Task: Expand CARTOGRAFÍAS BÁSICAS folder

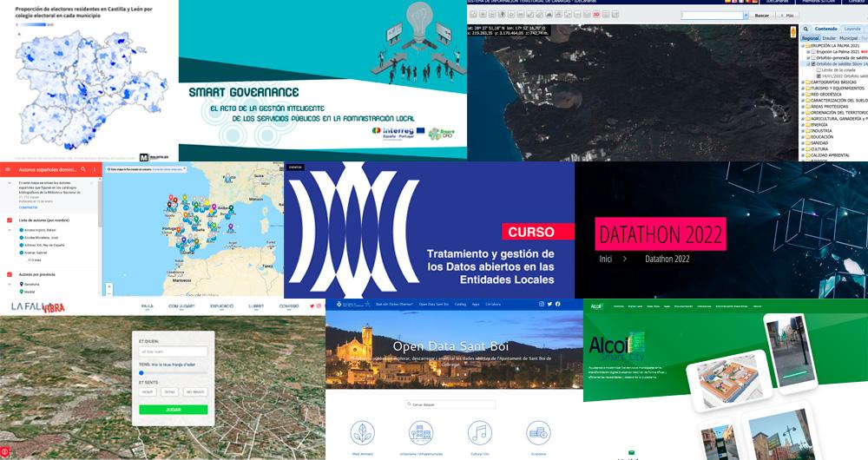Action: [803, 82]
